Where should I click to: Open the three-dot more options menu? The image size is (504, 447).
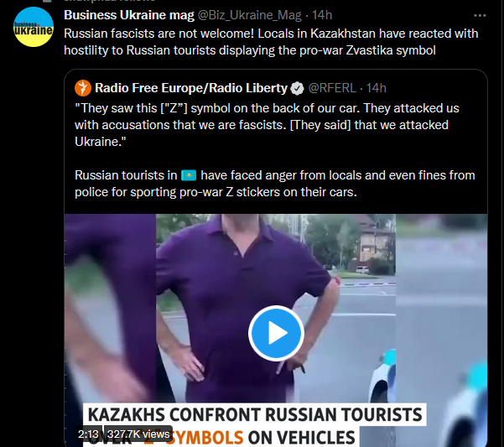[480, 15]
